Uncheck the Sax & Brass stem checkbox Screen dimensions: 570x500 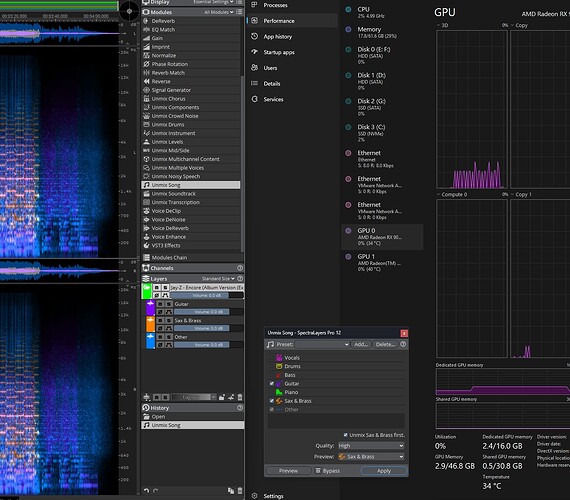tap(272, 401)
